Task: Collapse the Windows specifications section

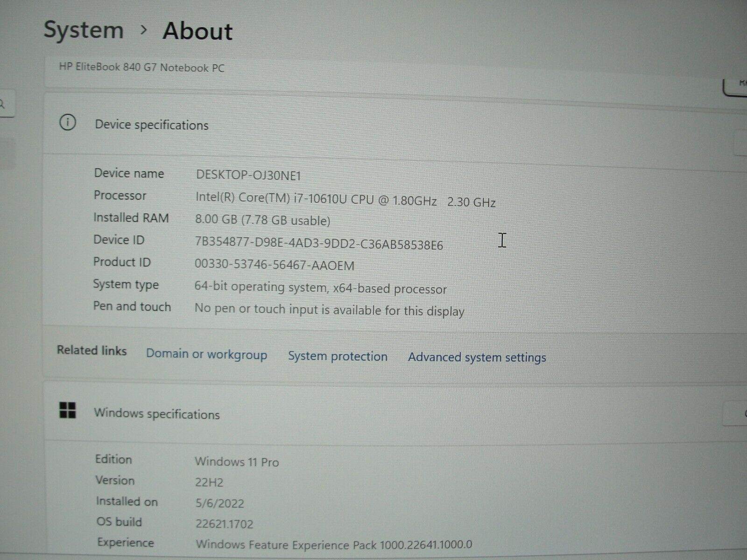Action: [x=736, y=413]
